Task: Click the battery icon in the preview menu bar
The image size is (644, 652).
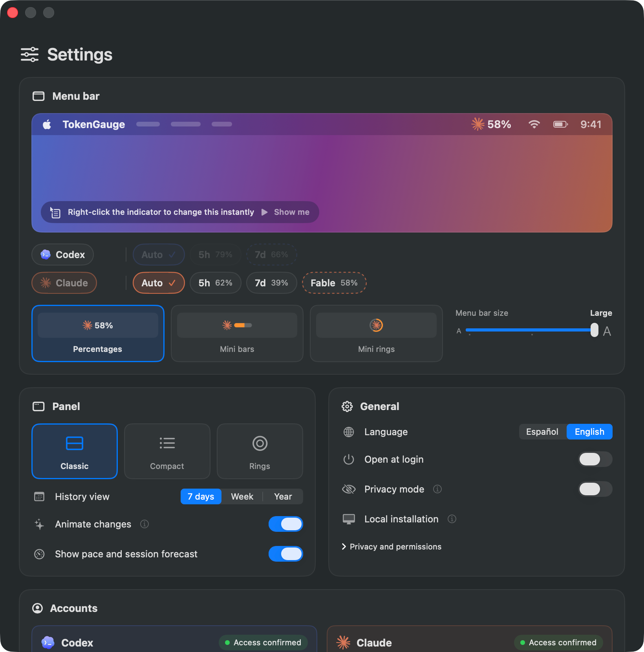Action: tap(560, 125)
